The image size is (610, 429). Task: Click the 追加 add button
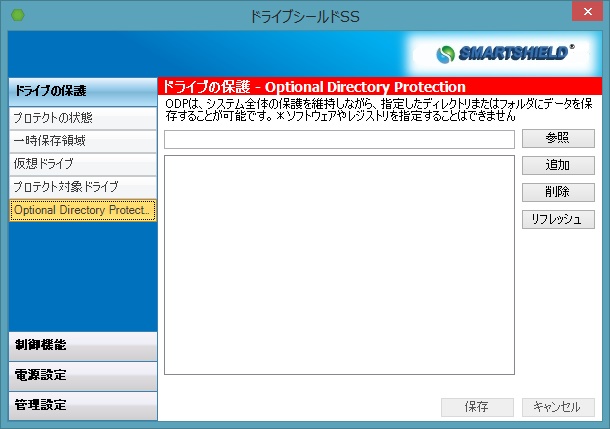(x=558, y=165)
